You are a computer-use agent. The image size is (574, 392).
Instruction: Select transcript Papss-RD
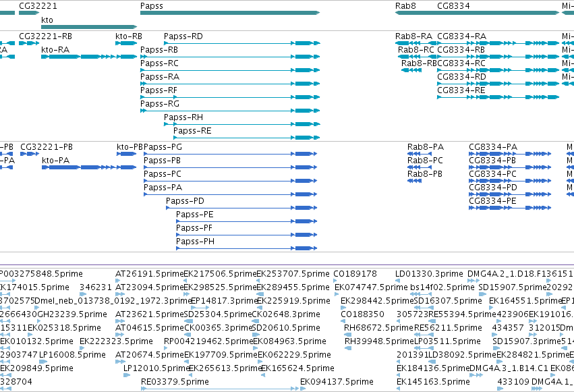coord(242,43)
